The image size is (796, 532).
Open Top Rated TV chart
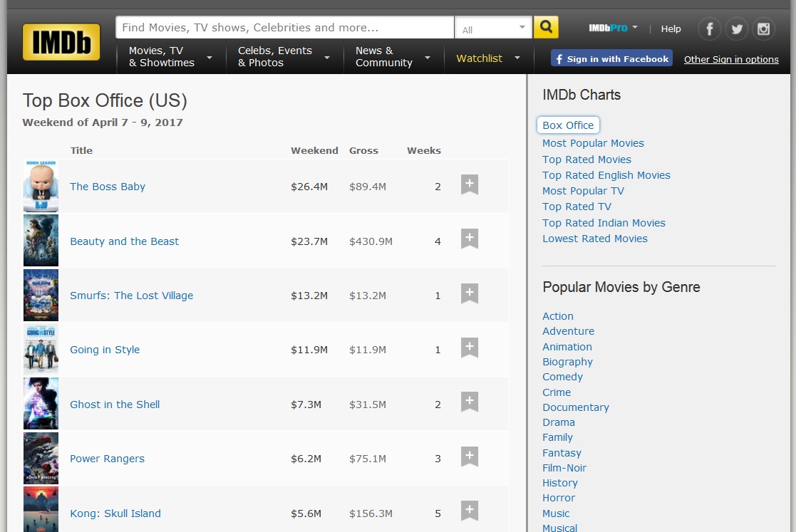[x=577, y=207]
